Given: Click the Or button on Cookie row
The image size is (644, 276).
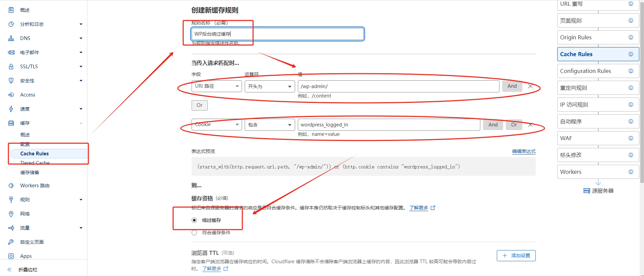Looking at the screenshot, I should click(514, 125).
